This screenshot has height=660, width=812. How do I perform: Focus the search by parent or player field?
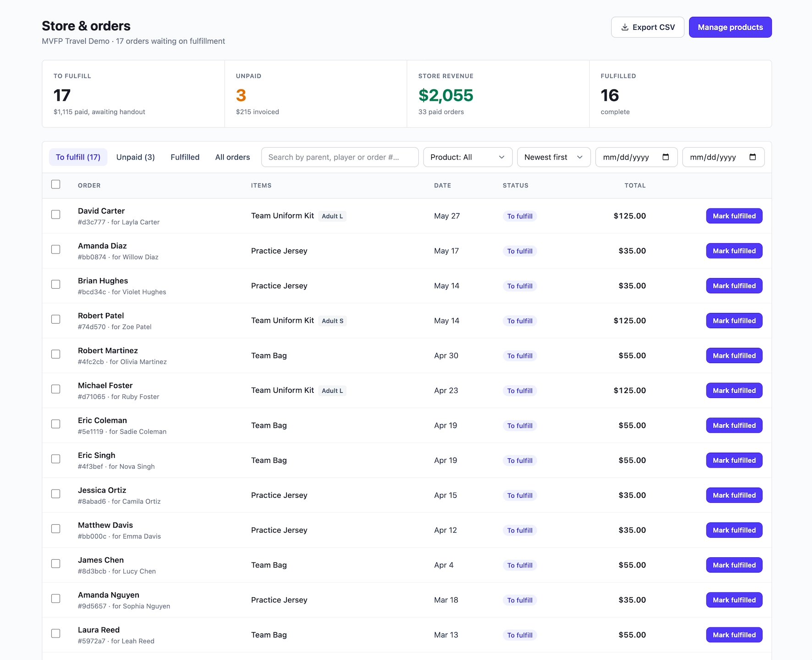tap(340, 157)
